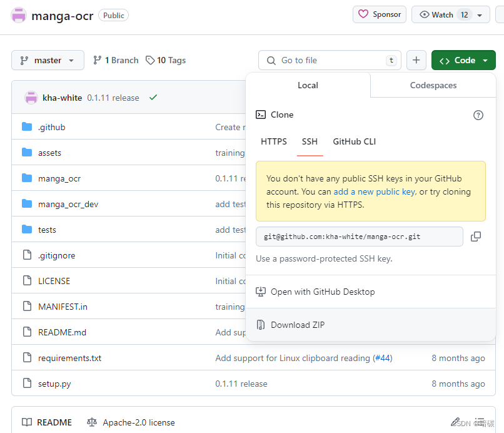
Task: Click the ZIP file icon
Action: [x=261, y=325]
